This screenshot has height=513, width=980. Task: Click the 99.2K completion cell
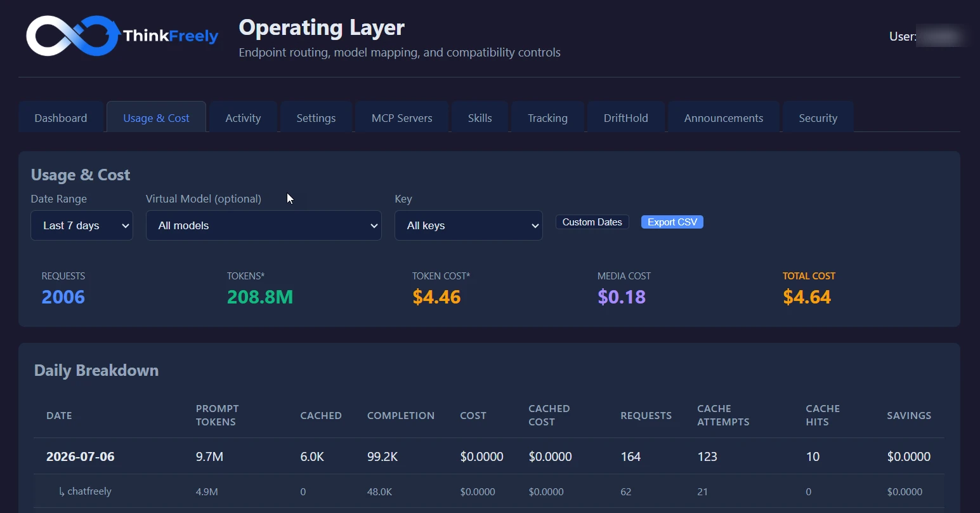pos(382,456)
